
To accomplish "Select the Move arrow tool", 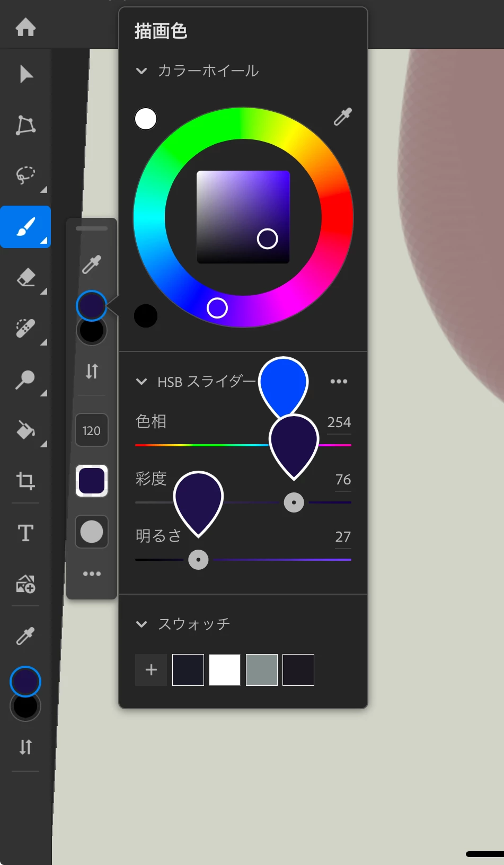I will [26, 74].
